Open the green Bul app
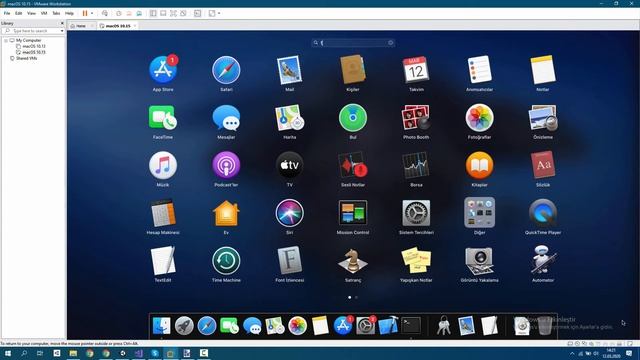Screen dimensions: 640x360 353,118
